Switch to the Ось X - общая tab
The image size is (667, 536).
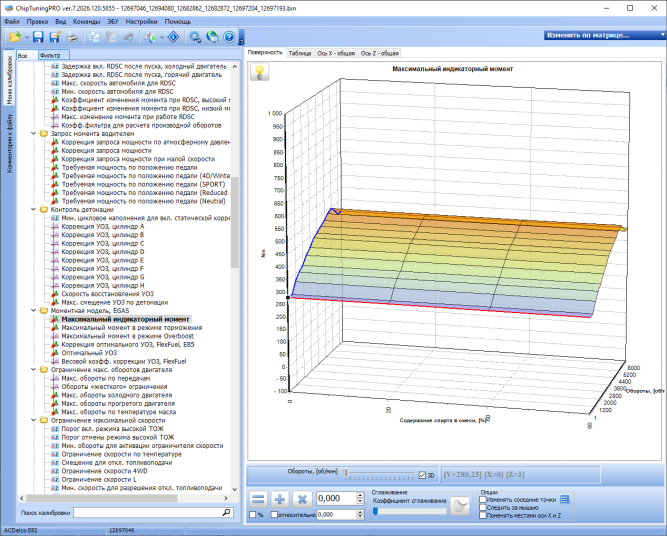coord(336,53)
